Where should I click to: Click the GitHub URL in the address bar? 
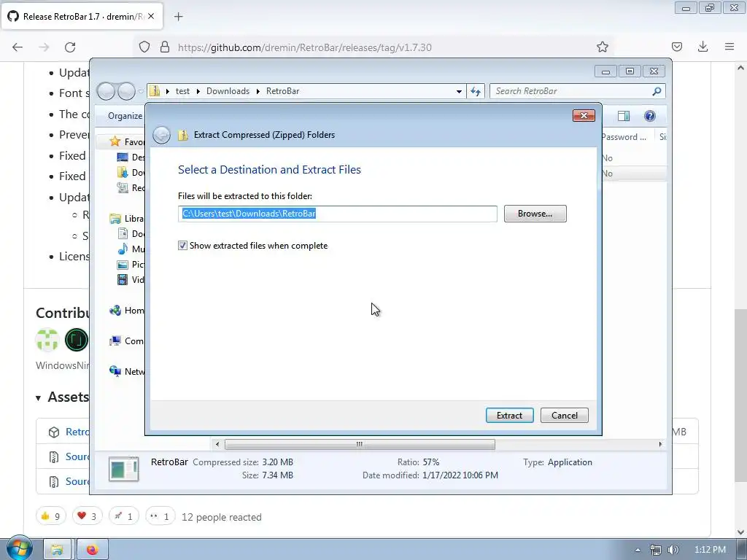304,47
